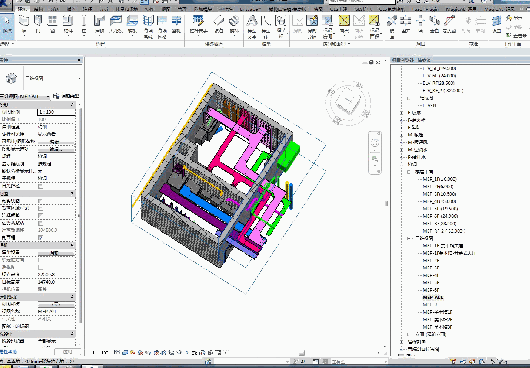Open the 3D view type selector dropdown
530x368 pixels.
coord(41,78)
